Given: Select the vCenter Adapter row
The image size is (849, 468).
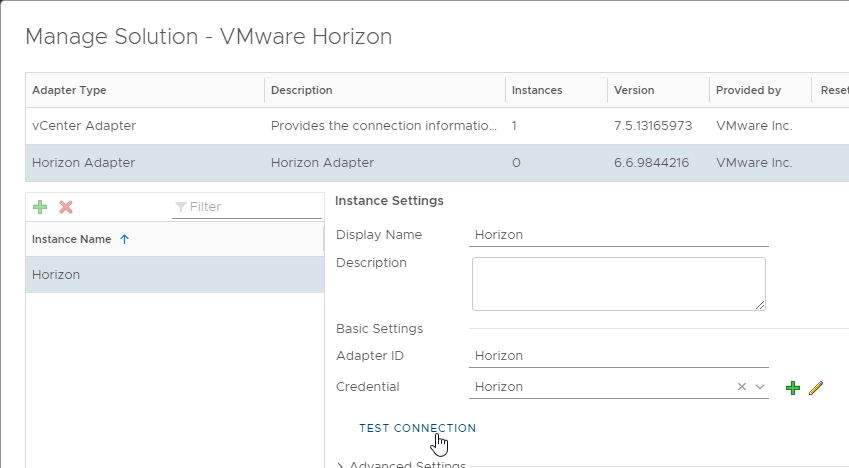Looking at the screenshot, I should click(x=437, y=126).
